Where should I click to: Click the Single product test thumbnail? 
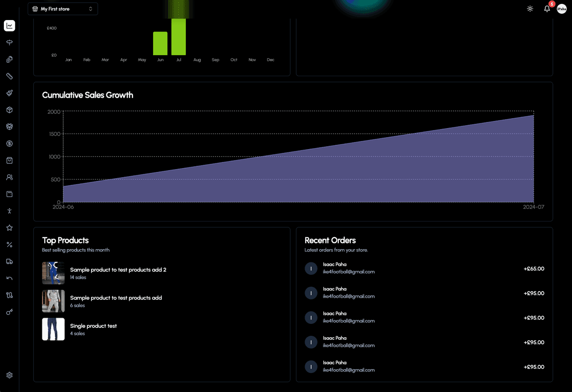tap(53, 329)
